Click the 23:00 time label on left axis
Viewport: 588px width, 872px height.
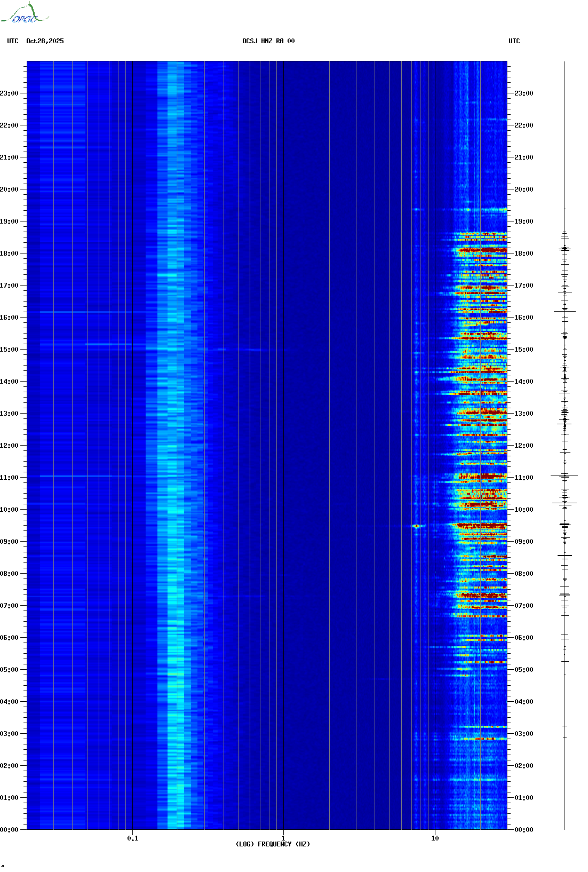[9, 93]
